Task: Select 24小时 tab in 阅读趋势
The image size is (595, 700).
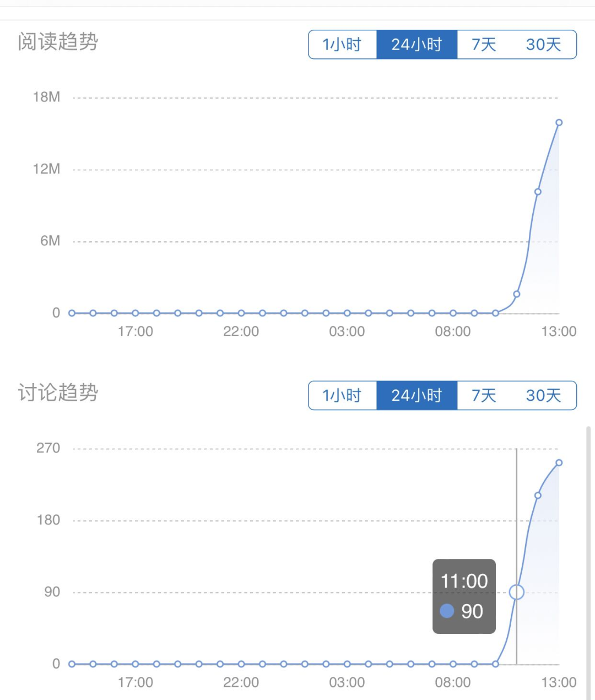Action: coord(416,45)
